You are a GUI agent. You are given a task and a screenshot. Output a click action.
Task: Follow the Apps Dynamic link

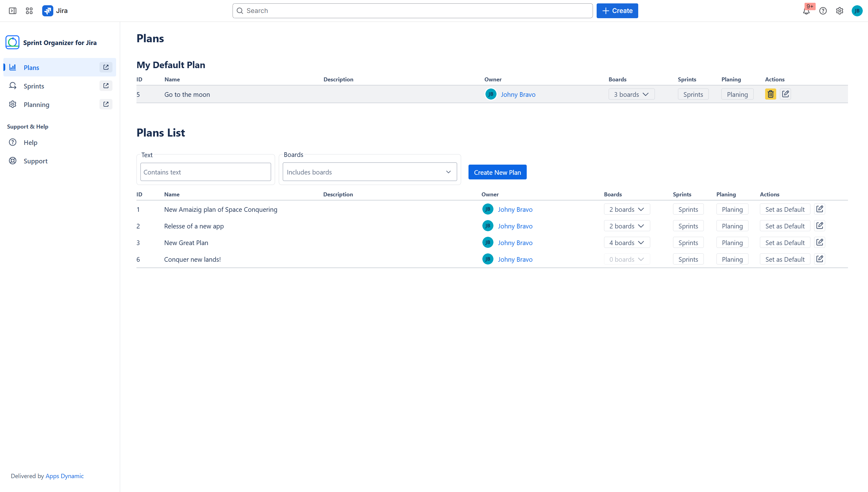(64, 476)
